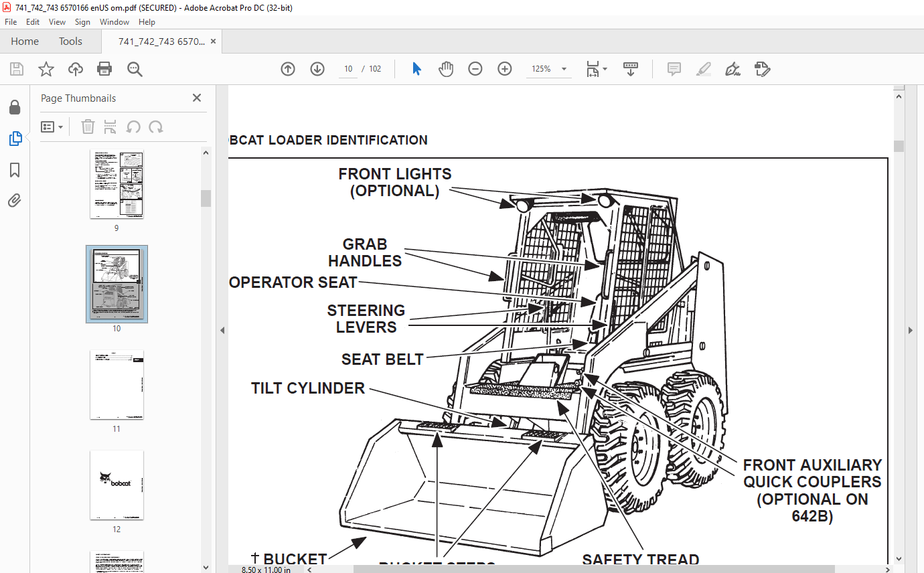Choose the Selection arrow tool
Viewport: 924px width, 573px height.
click(x=416, y=69)
